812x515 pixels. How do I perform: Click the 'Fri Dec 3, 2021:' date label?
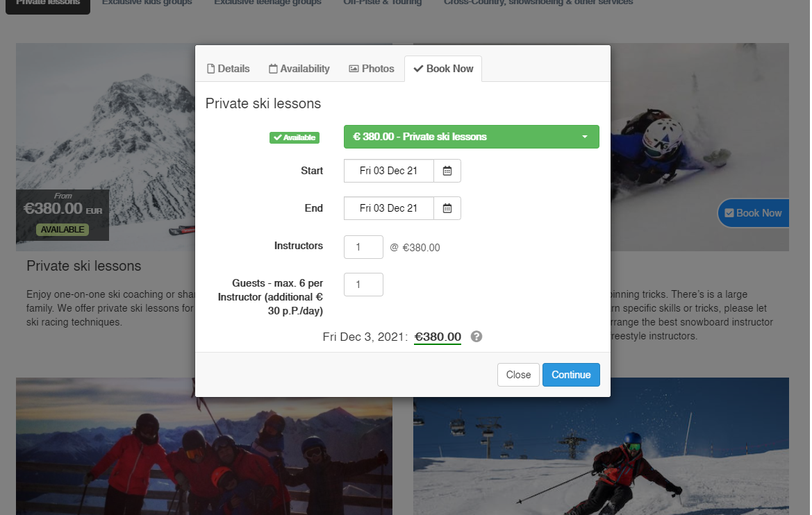click(x=365, y=337)
